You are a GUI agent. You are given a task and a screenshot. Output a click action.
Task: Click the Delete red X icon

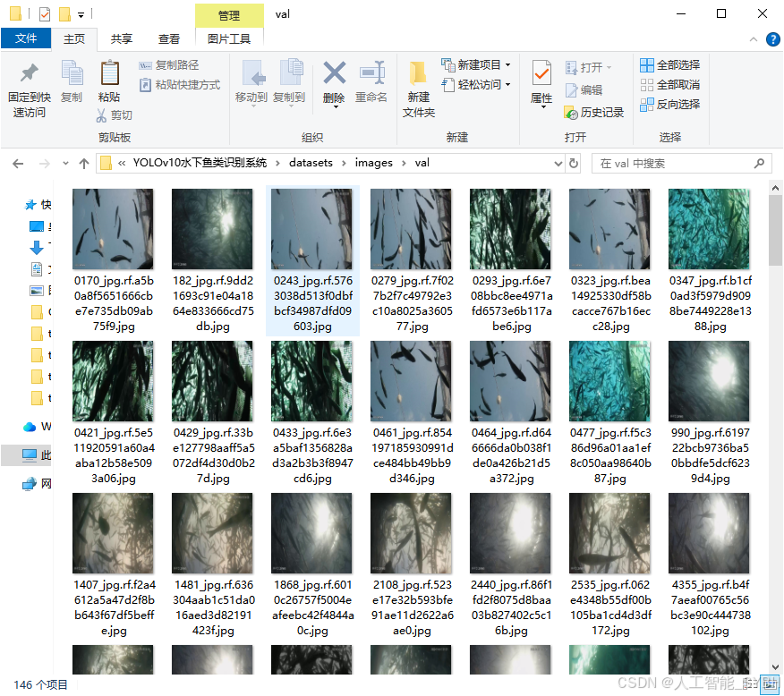click(x=334, y=73)
